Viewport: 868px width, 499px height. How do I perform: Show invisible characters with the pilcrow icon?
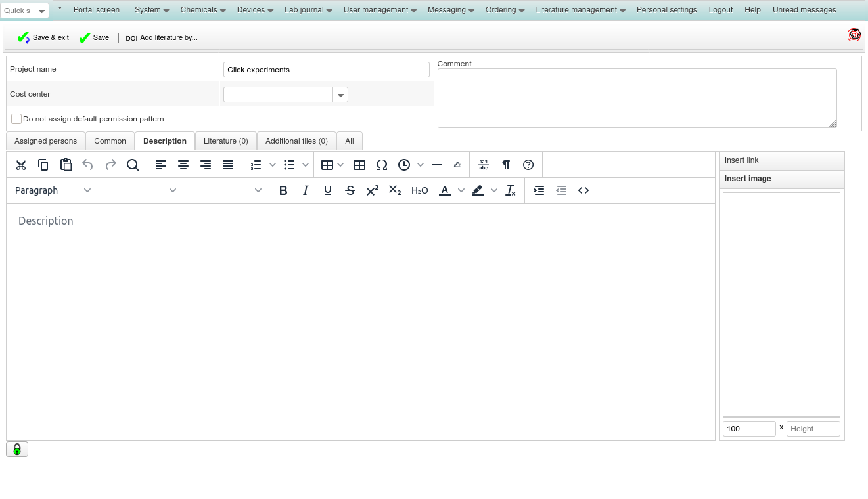click(x=506, y=165)
